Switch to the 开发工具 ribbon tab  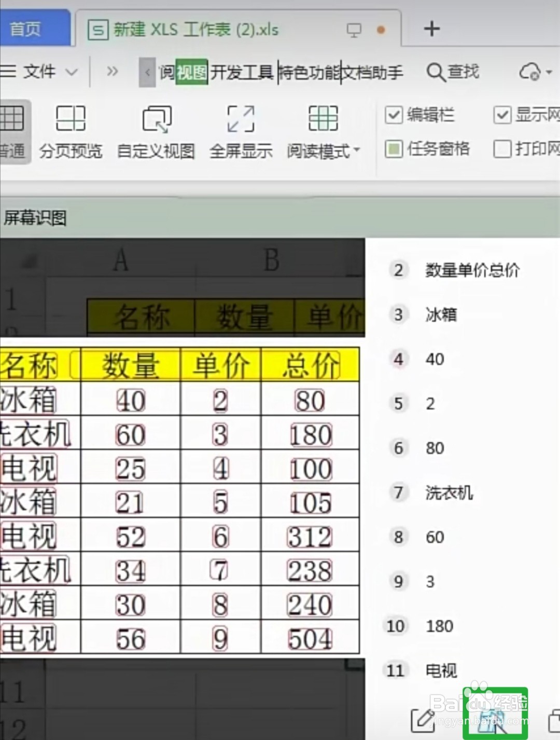242,72
